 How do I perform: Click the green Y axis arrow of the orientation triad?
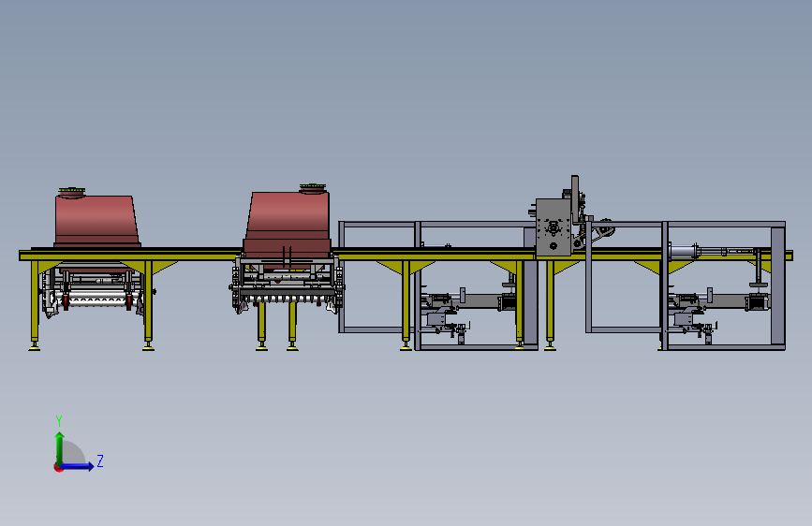click(x=60, y=448)
